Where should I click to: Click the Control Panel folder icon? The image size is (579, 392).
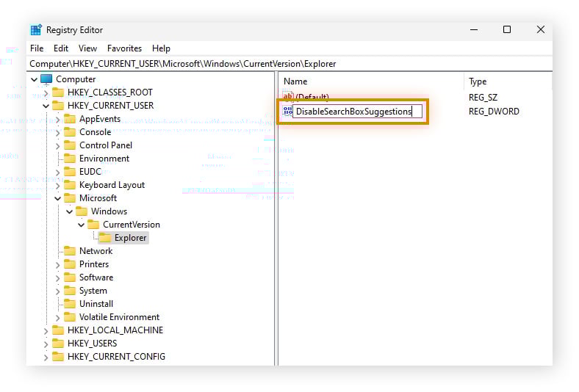pos(70,145)
